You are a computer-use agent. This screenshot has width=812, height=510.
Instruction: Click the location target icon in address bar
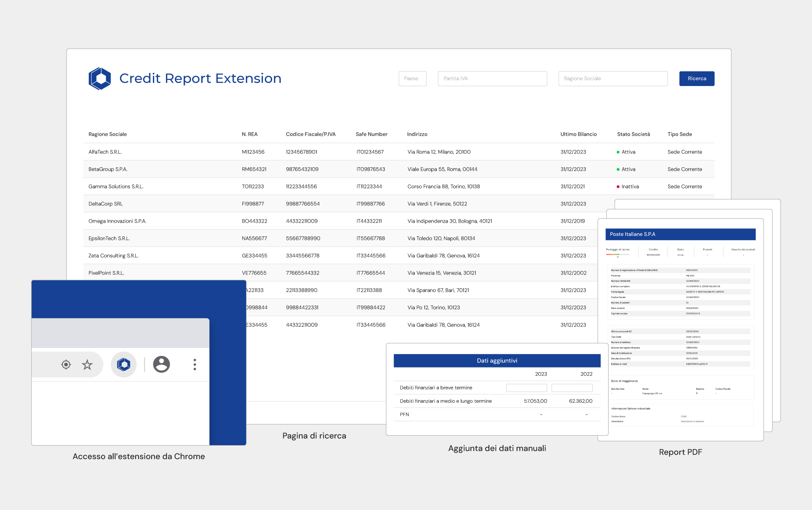point(66,365)
